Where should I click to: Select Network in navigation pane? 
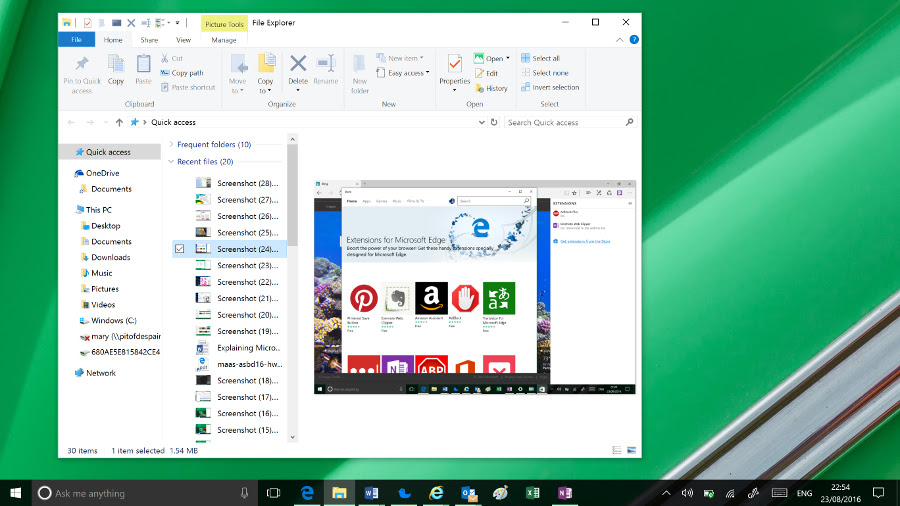[x=100, y=373]
